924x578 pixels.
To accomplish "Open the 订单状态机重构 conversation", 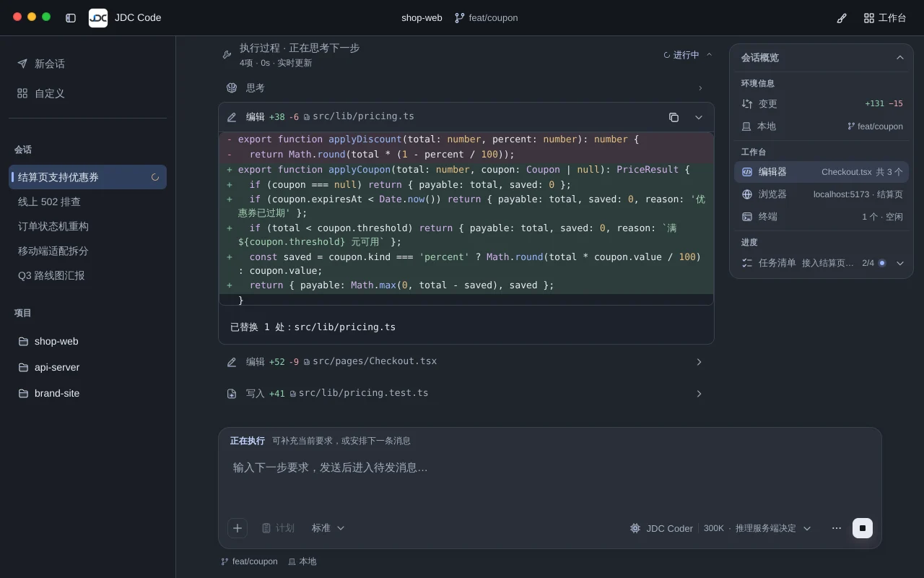I will (x=87, y=226).
